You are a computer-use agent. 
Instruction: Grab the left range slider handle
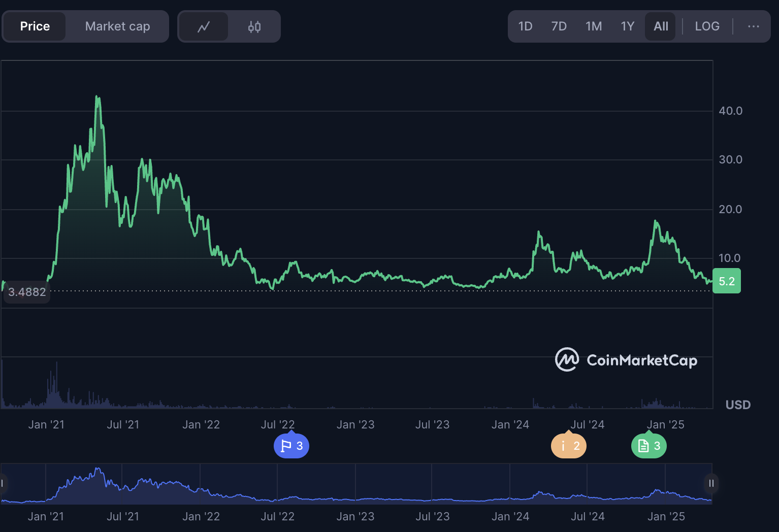coord(3,483)
